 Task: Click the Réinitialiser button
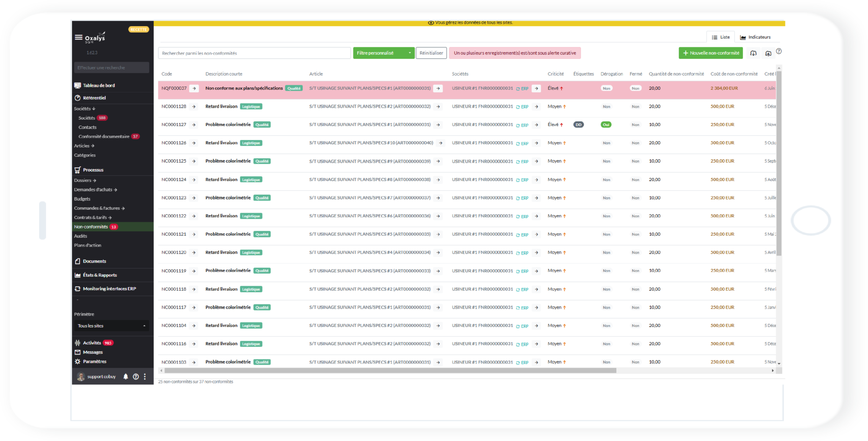(x=431, y=53)
